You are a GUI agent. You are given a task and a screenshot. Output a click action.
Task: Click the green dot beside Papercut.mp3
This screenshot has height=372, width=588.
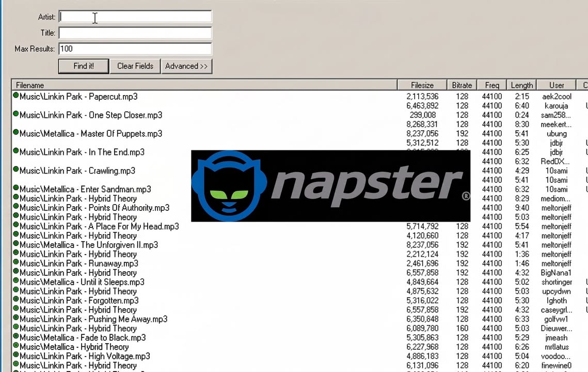16,96
